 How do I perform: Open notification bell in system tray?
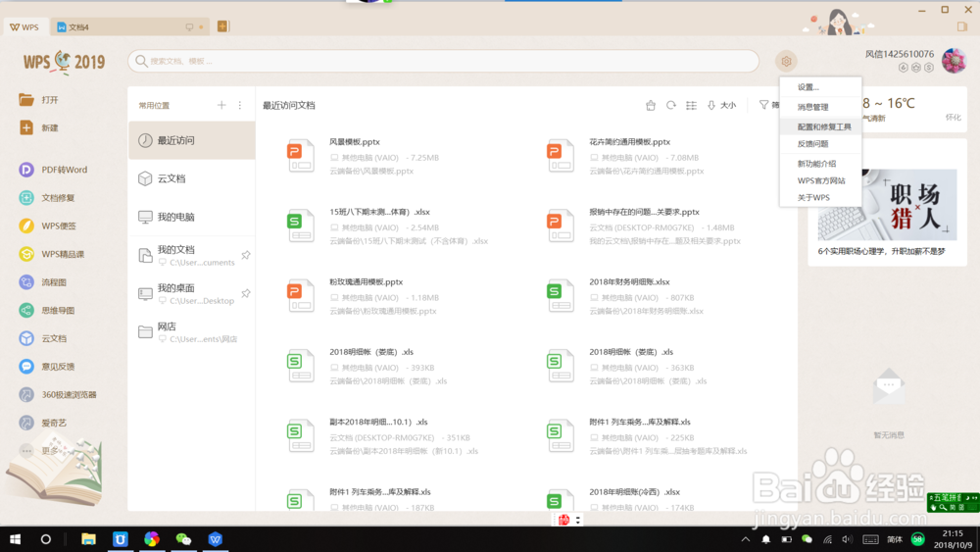[x=765, y=539]
